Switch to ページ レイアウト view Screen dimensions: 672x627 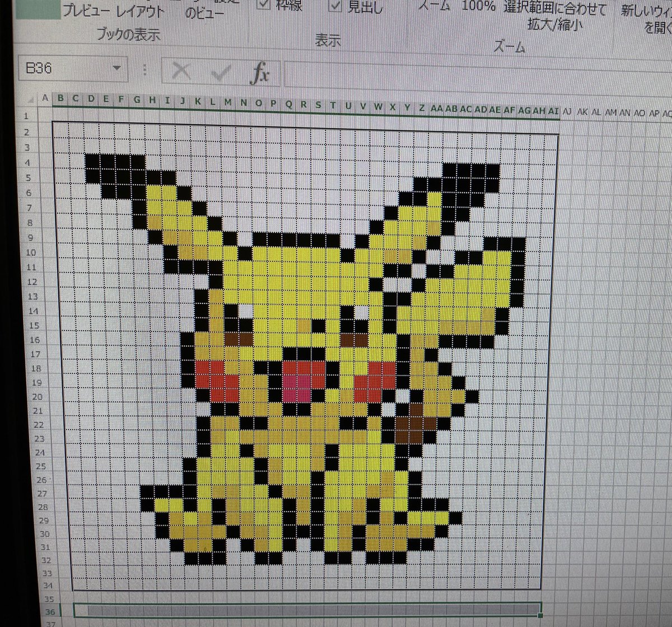140,11
